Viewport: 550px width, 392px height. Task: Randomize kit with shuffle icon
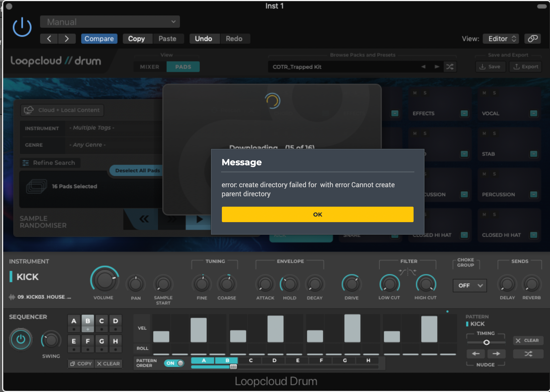point(450,67)
